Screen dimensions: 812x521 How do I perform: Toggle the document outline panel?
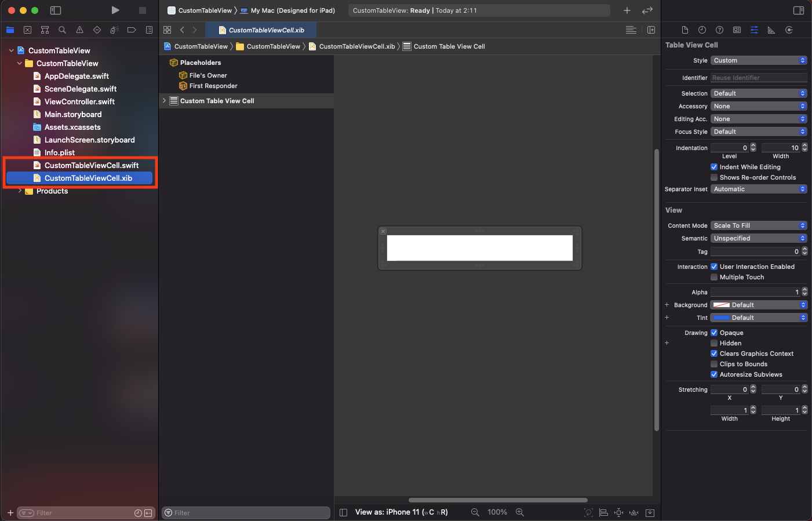343,512
